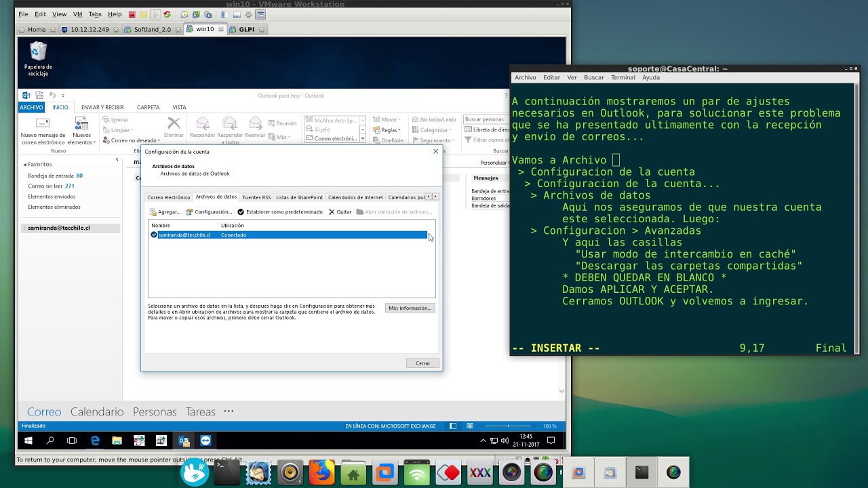
Task: Open the quick access toolbar customize arrow
Action: point(63,96)
